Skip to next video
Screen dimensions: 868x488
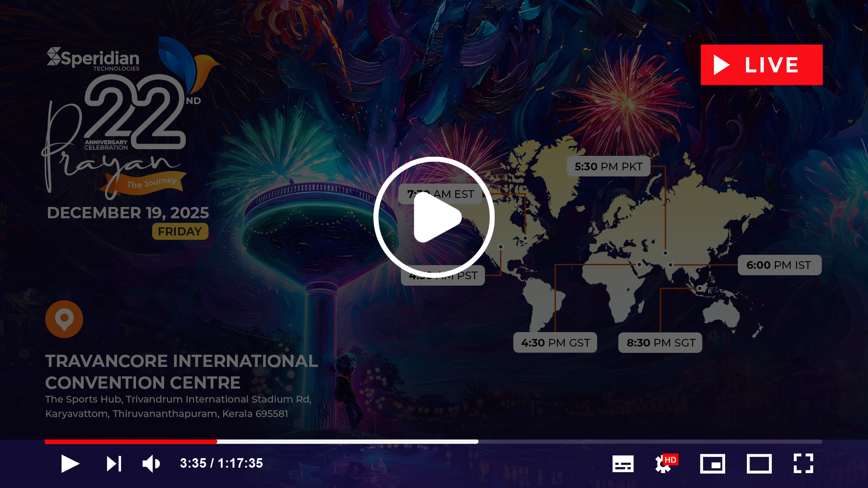tap(114, 464)
